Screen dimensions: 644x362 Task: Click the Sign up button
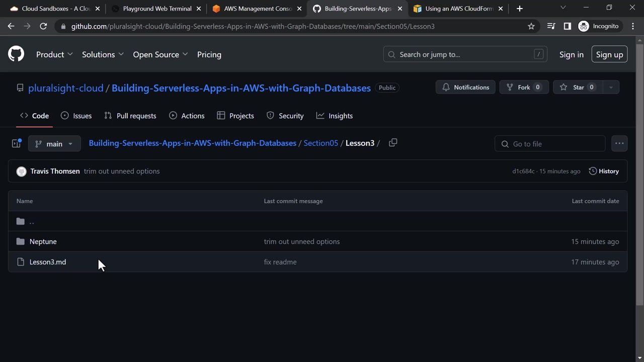point(609,54)
